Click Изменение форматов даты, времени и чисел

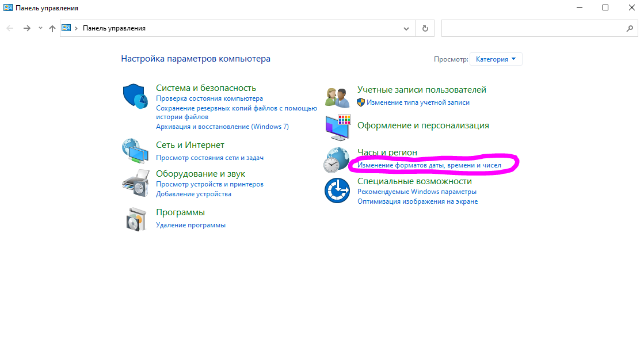point(429,165)
